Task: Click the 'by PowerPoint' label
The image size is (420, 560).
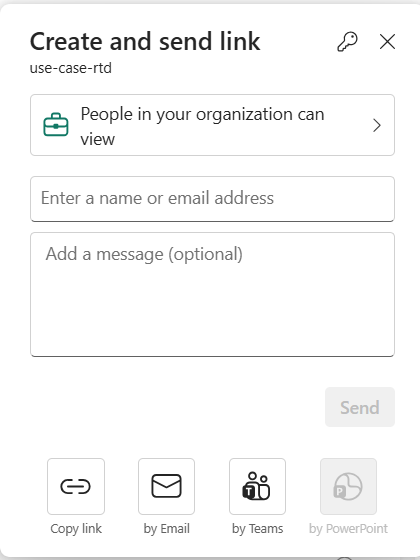Action: pos(348,529)
